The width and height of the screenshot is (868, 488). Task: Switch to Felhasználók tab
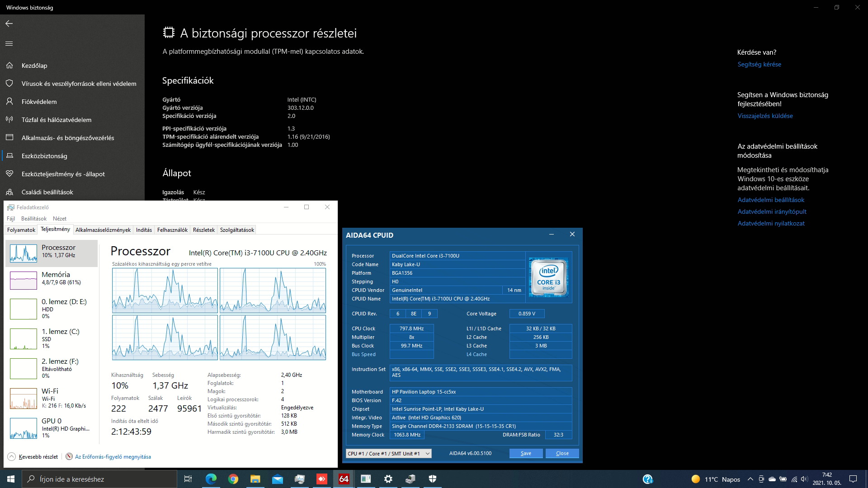click(172, 230)
